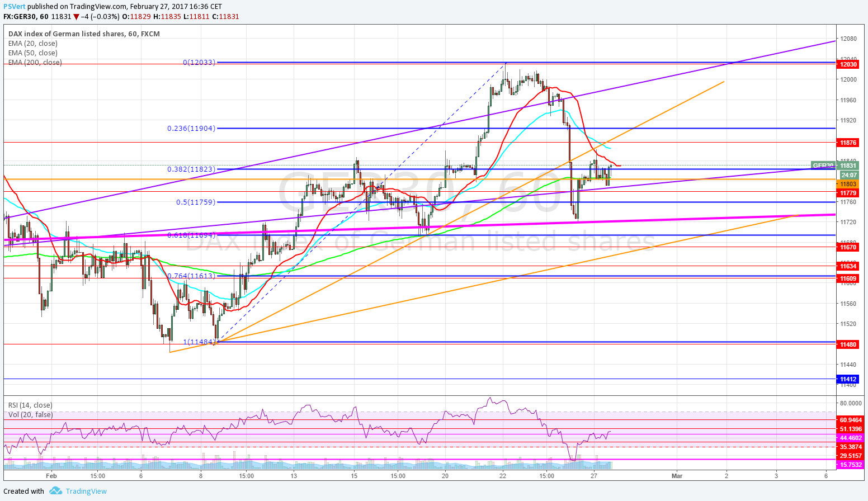This screenshot has width=868, height=501.
Task: Click the 11720 tick on price axis
Action: pos(848,222)
